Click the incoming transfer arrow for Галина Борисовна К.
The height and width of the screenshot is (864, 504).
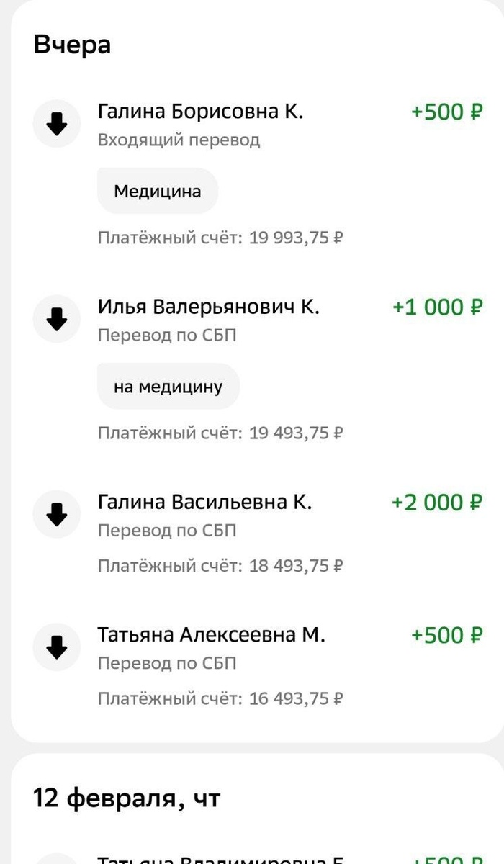[56, 123]
